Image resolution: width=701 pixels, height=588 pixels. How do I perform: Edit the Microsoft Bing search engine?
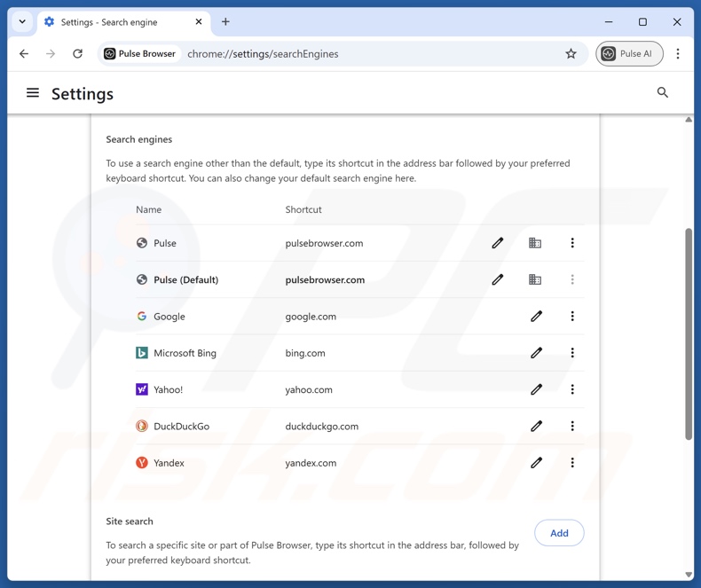pyautogui.click(x=537, y=353)
